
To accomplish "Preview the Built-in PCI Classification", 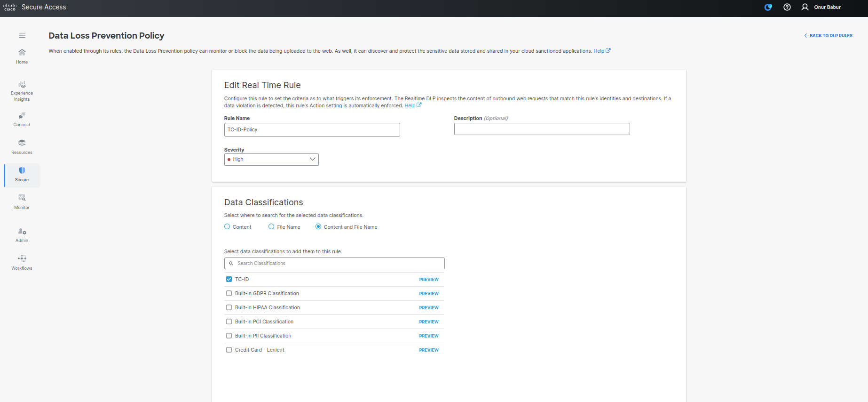I will 428,322.
